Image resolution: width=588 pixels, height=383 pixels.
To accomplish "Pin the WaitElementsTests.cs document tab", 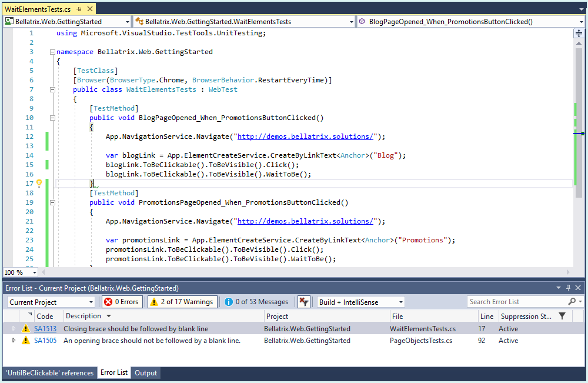I will [x=79, y=9].
